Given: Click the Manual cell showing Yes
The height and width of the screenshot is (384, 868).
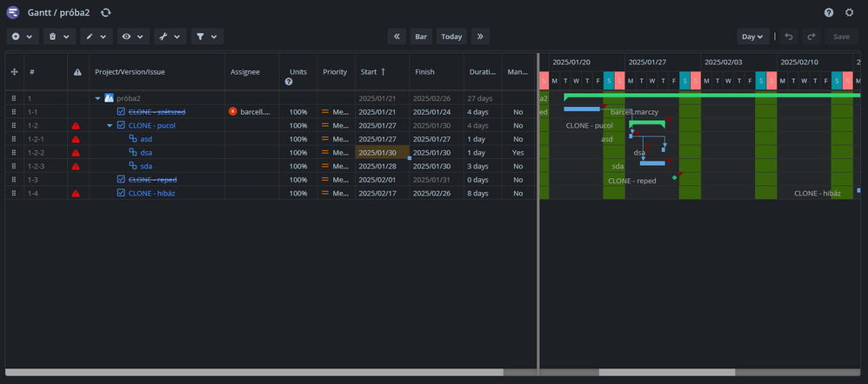Looking at the screenshot, I should (518, 153).
